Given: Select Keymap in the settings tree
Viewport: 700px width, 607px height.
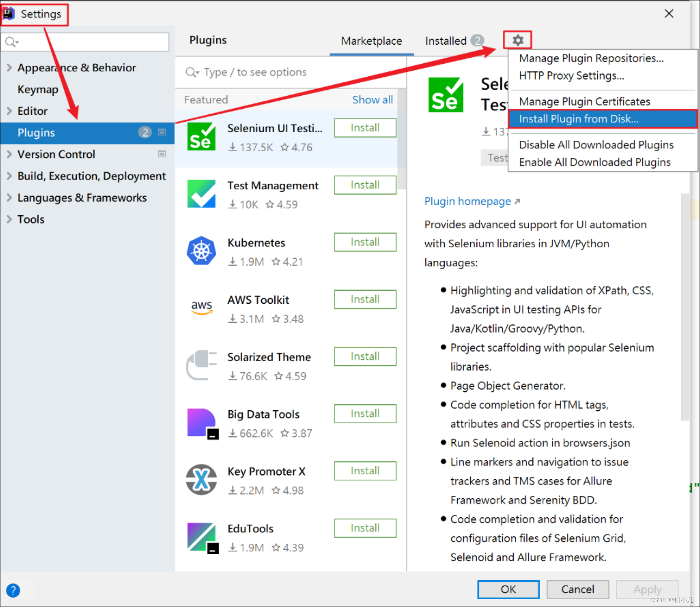Looking at the screenshot, I should pyautogui.click(x=38, y=89).
